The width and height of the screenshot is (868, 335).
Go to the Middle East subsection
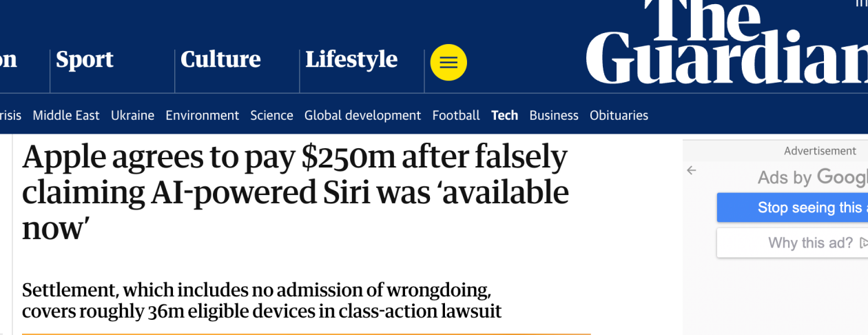[66, 115]
